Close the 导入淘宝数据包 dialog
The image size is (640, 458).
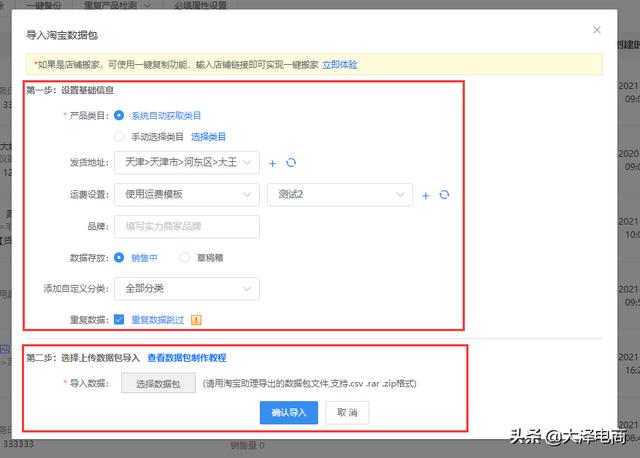[597, 31]
